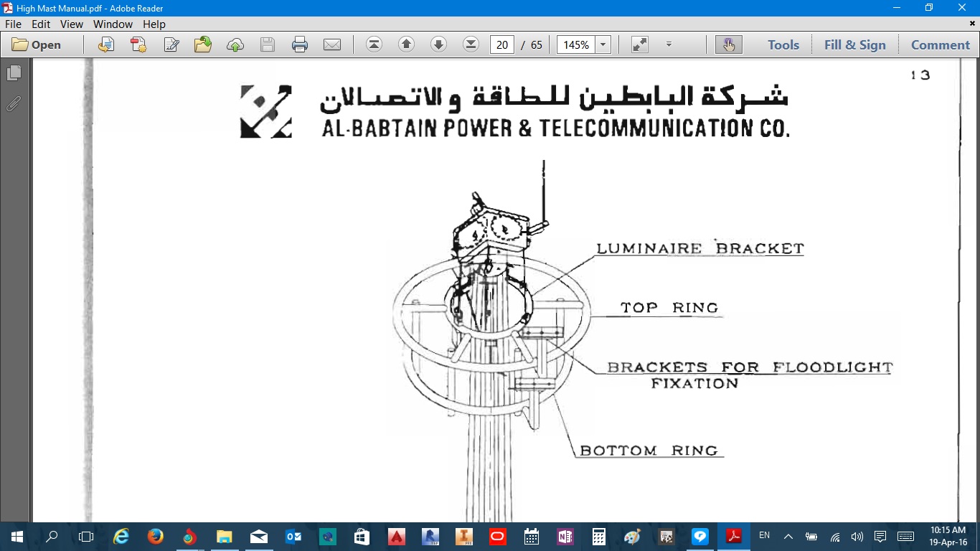Image resolution: width=980 pixels, height=551 pixels.
Task: Print the document using printer icon
Action: coord(300,44)
